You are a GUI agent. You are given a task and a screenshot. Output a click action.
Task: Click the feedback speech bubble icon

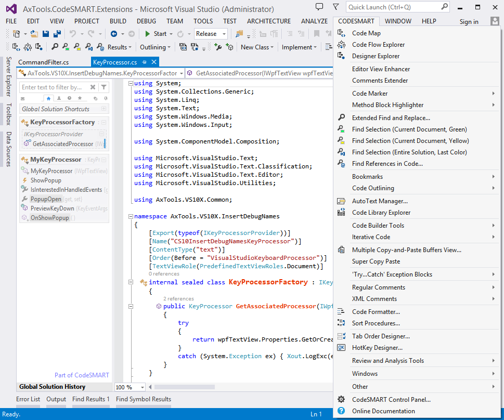tap(319, 7)
